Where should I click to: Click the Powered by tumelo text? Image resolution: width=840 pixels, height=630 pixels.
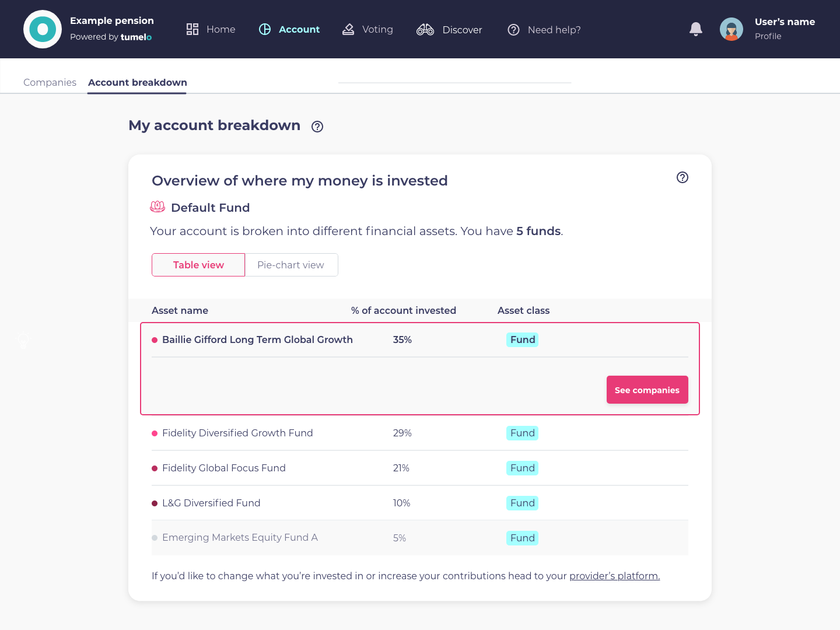point(111,37)
